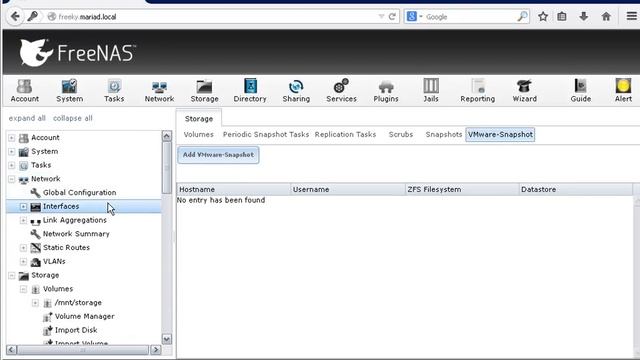Screen dimensions: 640x360
Task: Open the Plugins toolbar icon
Action: [x=386, y=90]
